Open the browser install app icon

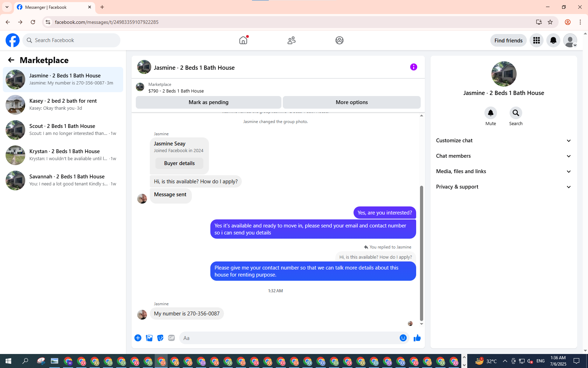tap(539, 22)
